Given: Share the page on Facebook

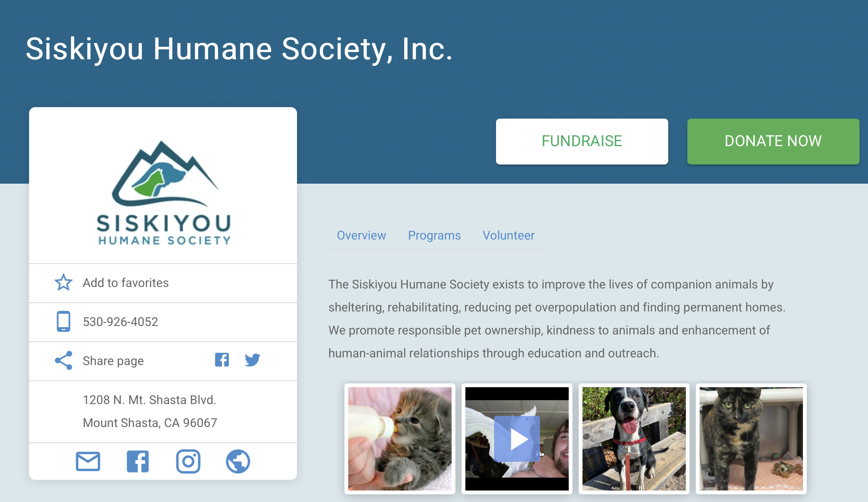Looking at the screenshot, I should tap(222, 360).
